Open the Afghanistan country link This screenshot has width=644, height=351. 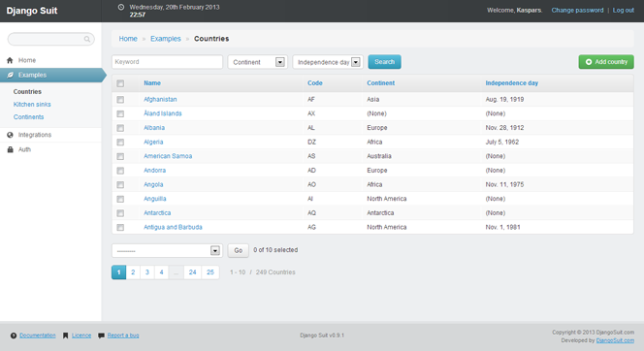[x=160, y=99]
